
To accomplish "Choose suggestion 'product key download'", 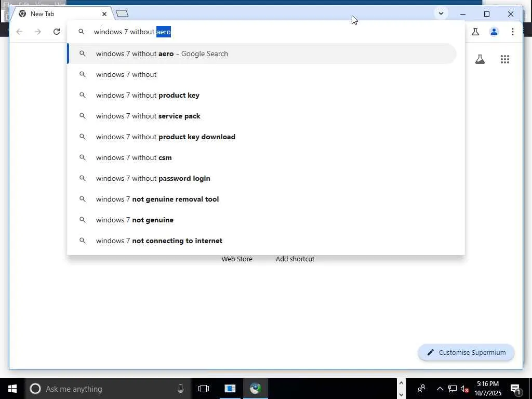I will [x=262, y=137].
